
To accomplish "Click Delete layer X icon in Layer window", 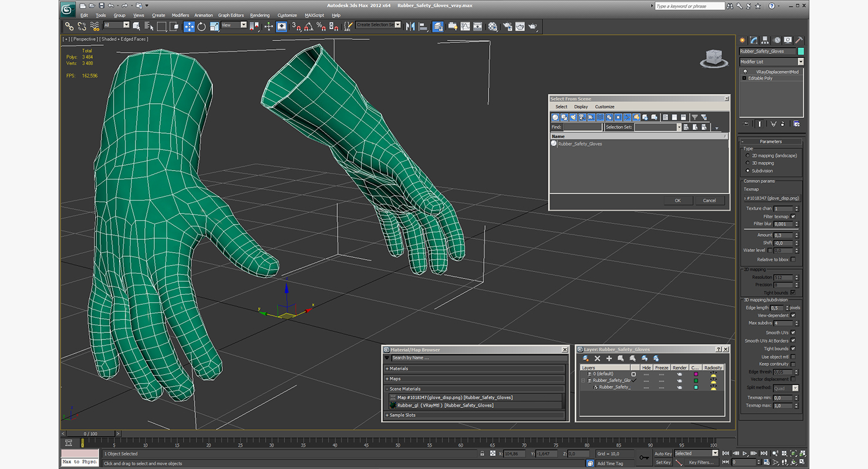I will click(x=597, y=358).
